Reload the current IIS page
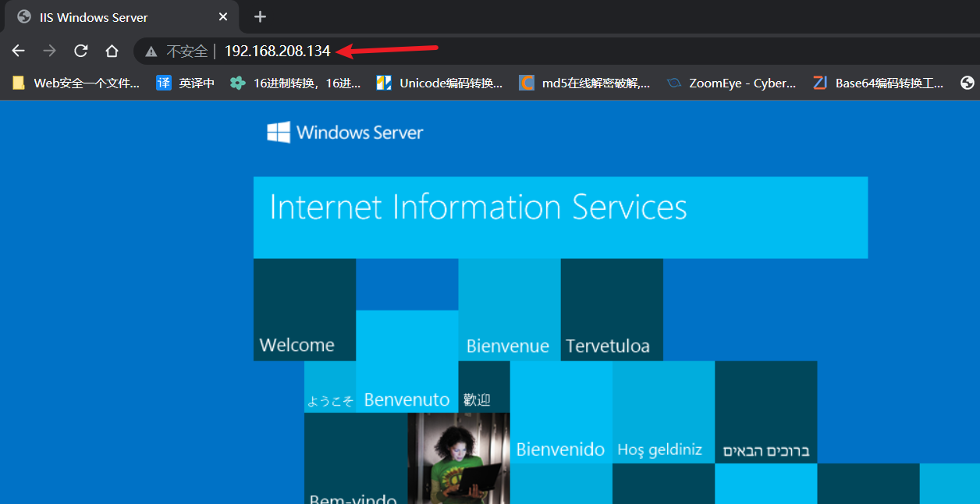The width and height of the screenshot is (980, 504). [x=80, y=50]
